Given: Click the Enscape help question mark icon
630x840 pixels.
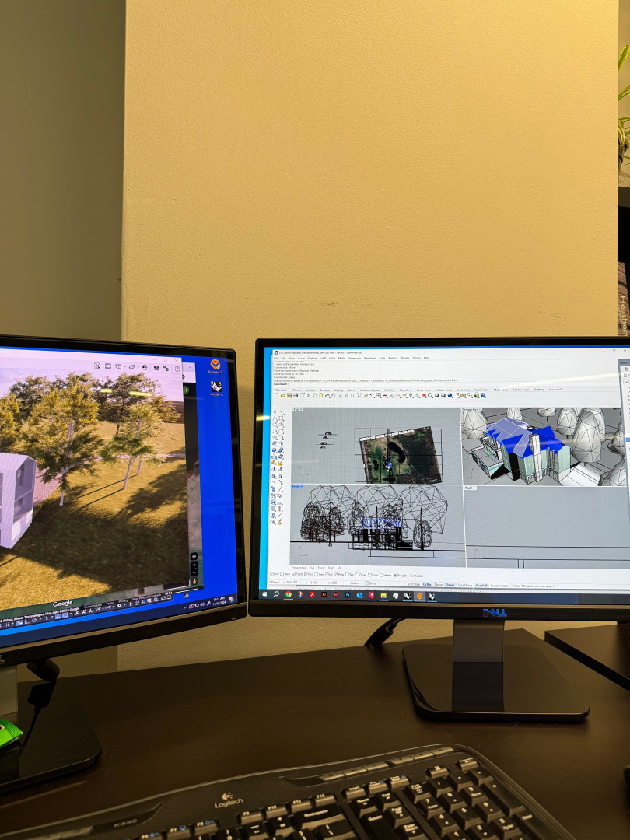Looking at the screenshot, I should click(177, 369).
